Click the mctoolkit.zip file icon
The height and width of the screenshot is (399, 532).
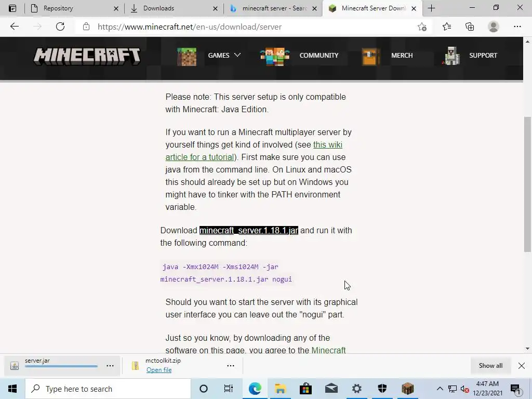[136, 365]
